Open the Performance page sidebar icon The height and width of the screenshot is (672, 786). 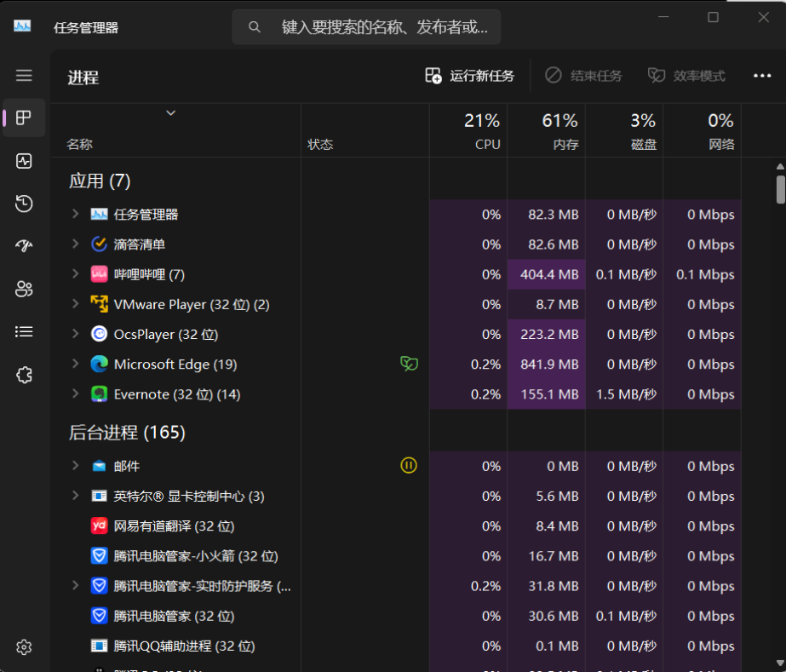click(x=24, y=161)
